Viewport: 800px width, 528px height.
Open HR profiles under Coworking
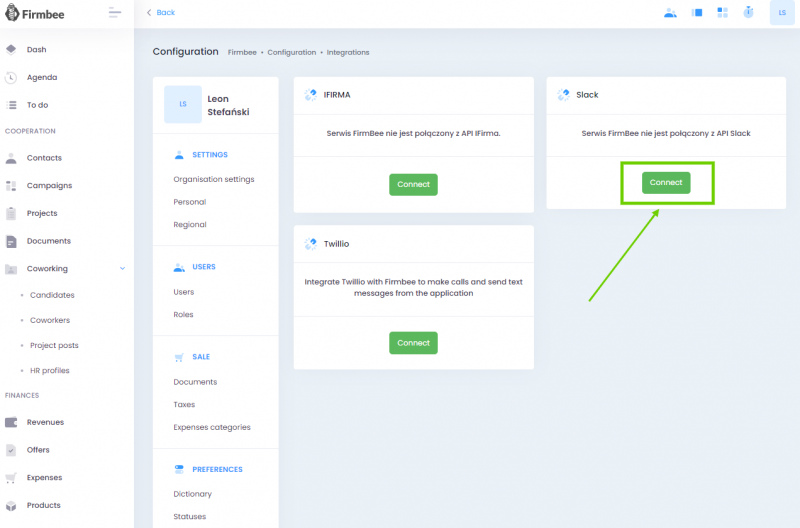49,371
